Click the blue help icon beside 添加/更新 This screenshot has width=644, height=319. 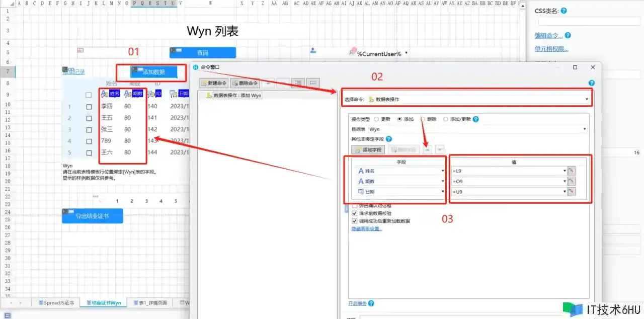(476, 119)
